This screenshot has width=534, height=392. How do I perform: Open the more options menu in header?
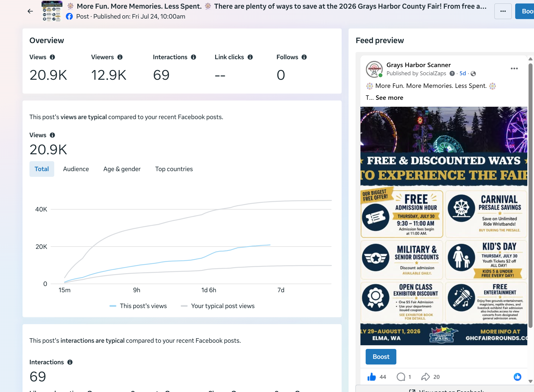click(x=503, y=11)
